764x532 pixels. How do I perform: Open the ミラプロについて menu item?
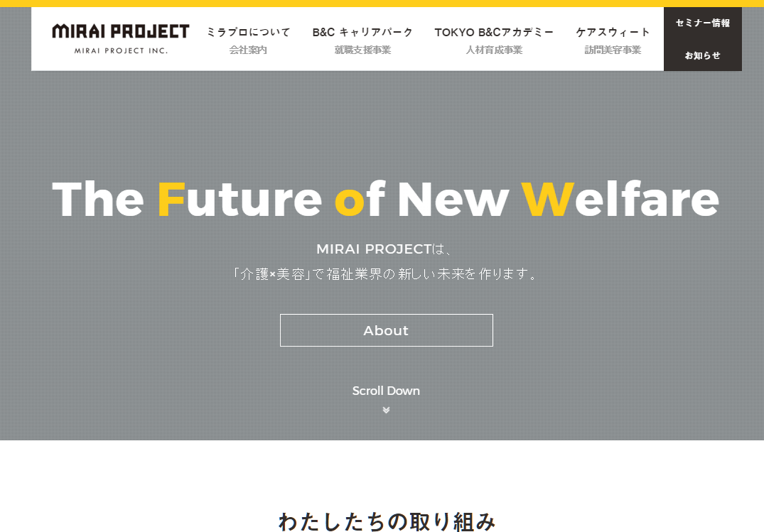click(x=248, y=32)
